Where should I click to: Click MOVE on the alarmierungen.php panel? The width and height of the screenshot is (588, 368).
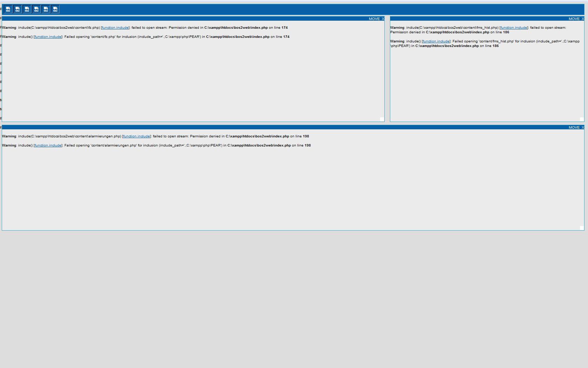click(574, 128)
